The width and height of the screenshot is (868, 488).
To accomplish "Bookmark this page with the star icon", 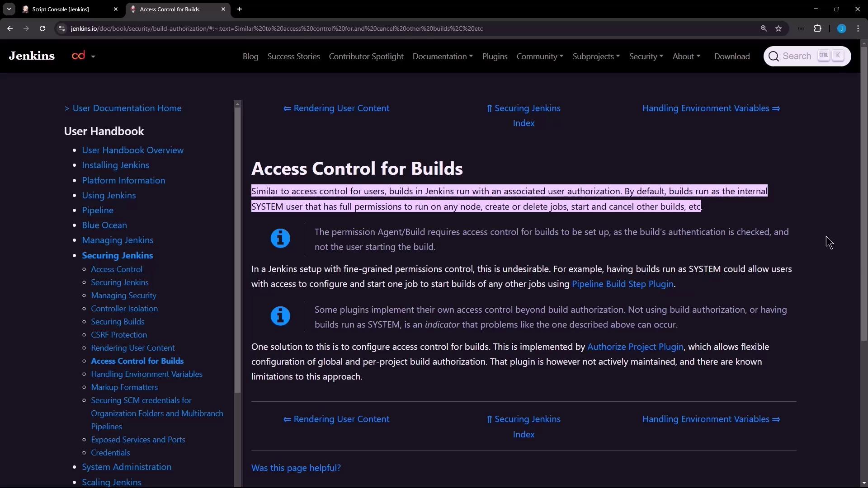I will pyautogui.click(x=778, y=28).
